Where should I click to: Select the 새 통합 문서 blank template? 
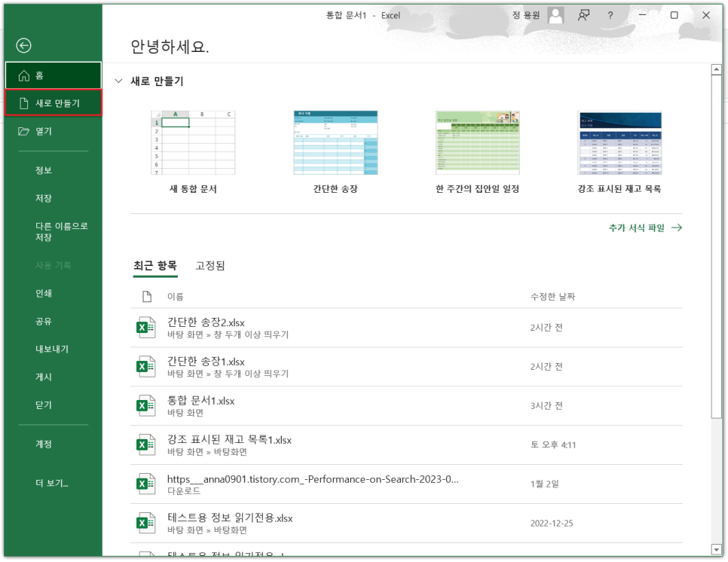click(x=193, y=152)
